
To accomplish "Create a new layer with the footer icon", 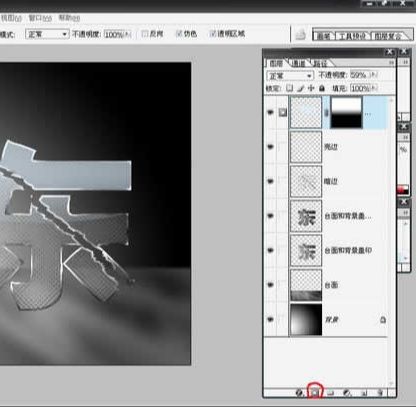I will pos(364,393).
